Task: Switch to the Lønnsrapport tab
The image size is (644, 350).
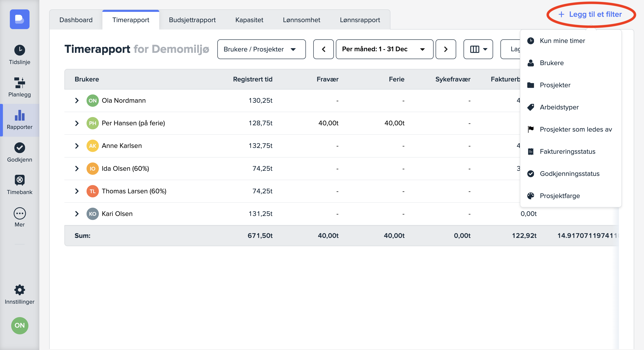Action: pos(360,20)
